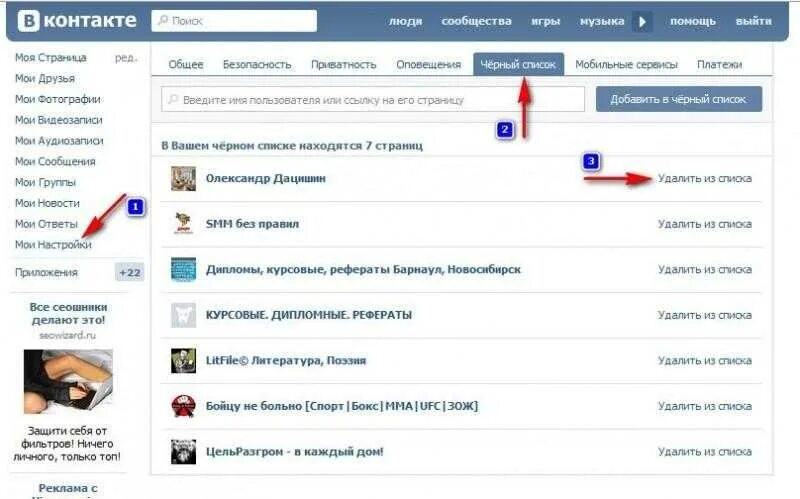Remove ЦельРазгром from the blacklist
The height and width of the screenshot is (499, 800).
tap(705, 452)
